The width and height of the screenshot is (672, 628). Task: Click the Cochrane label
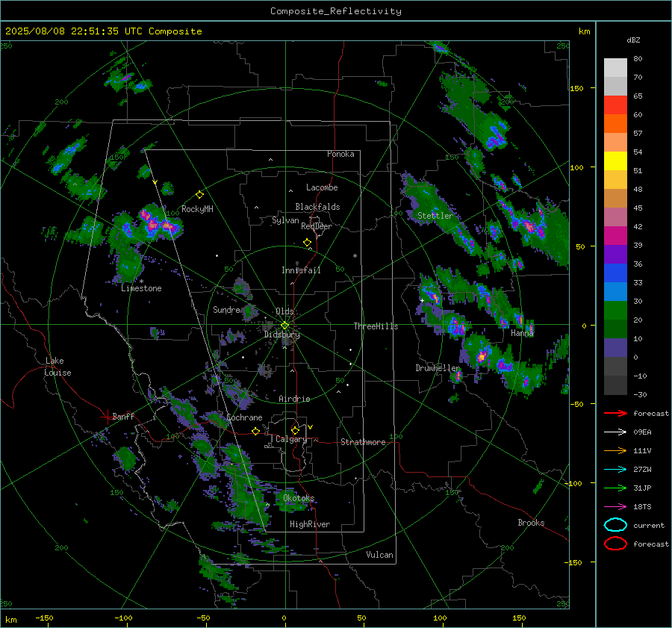click(x=244, y=417)
